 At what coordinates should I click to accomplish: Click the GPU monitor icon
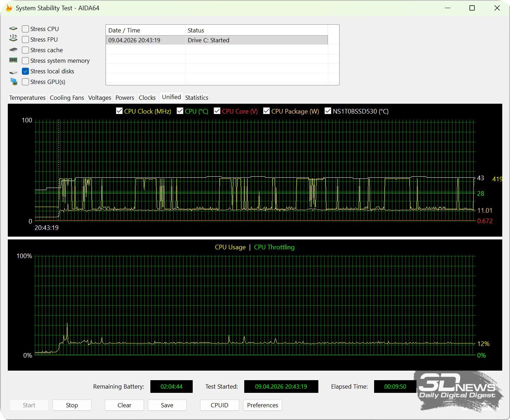(x=14, y=82)
